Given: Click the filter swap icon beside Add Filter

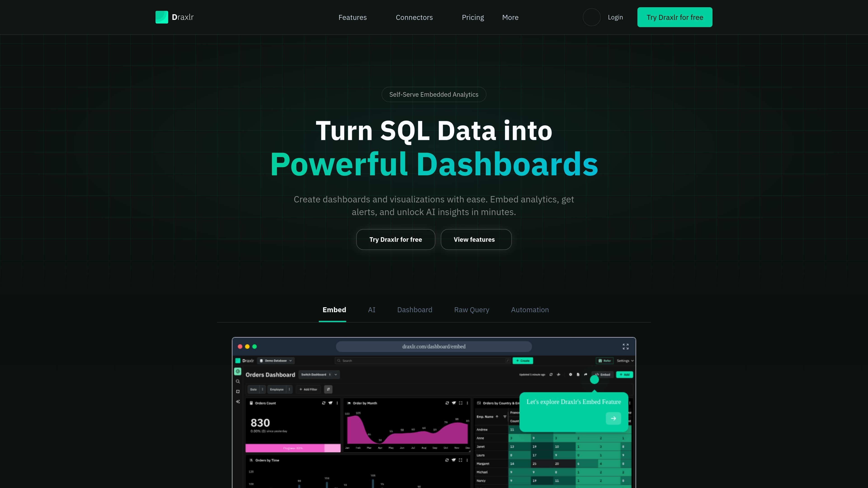Looking at the screenshot, I should point(328,389).
